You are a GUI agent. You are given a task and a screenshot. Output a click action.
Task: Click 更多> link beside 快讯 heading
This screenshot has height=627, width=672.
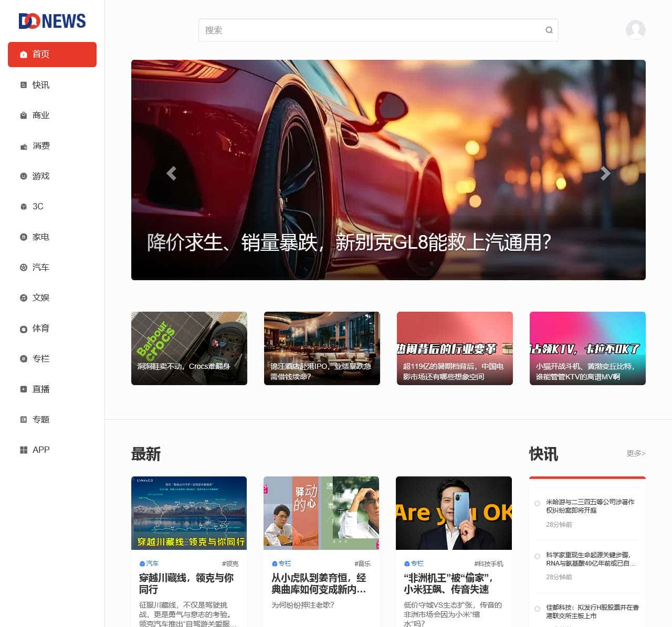[635, 453]
